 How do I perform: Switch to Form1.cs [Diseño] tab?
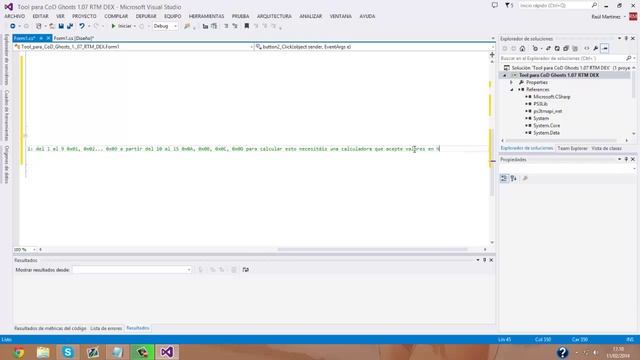point(74,38)
